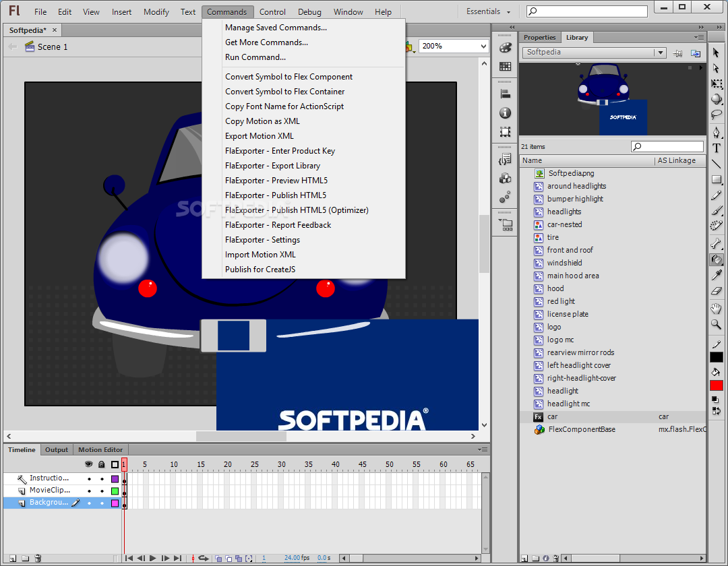Toggle onion skin in timeline

[x=218, y=558]
